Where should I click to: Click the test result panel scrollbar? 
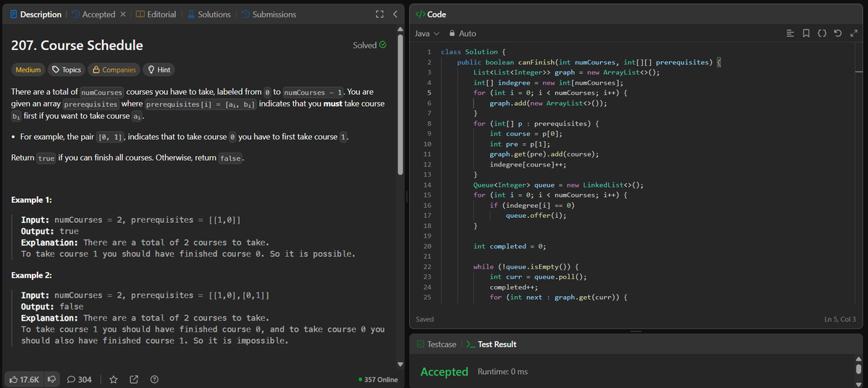point(859,368)
